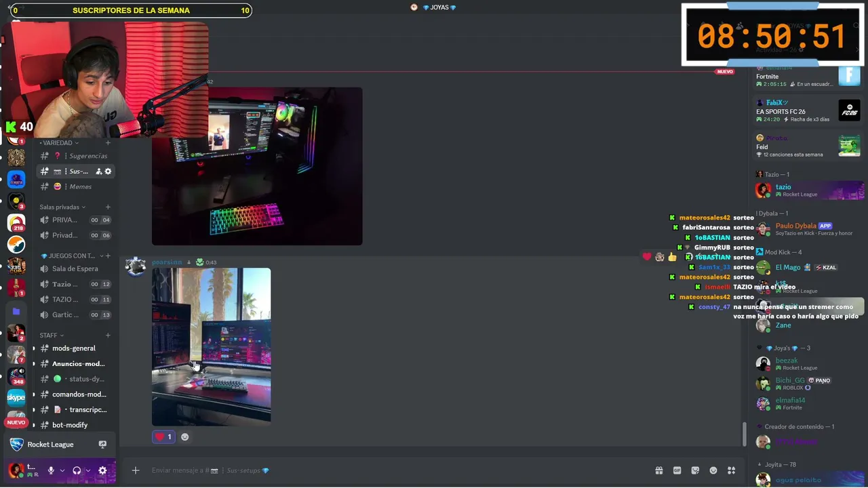The height and width of the screenshot is (488, 868).
Task: Add a channel to JUEGOS CON T... category
Action: tap(108, 256)
